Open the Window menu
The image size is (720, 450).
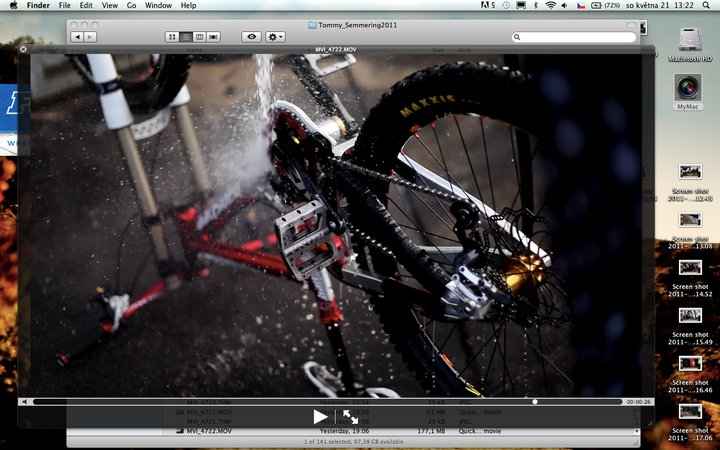coord(158,6)
